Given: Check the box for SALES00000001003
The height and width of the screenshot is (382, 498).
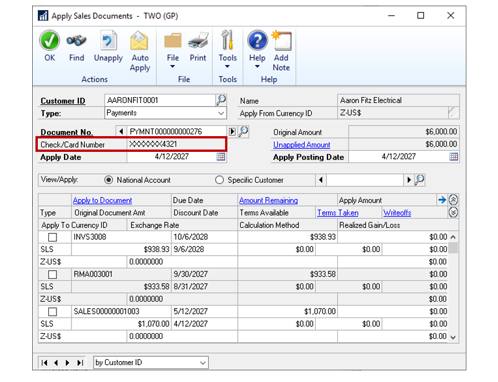Looking at the screenshot, I should click(x=53, y=312).
